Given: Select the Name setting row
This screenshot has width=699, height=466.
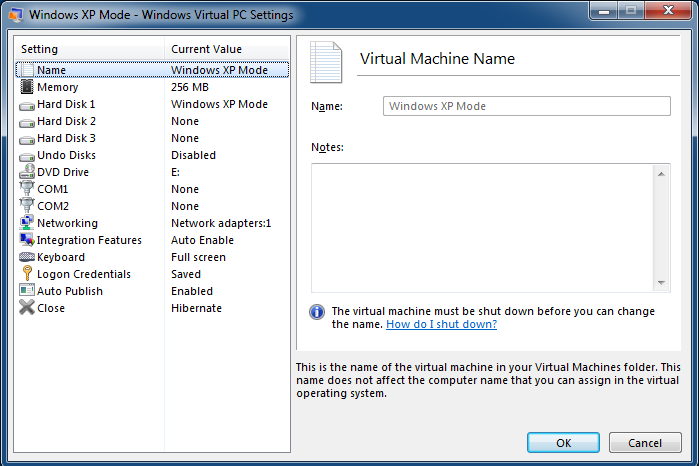Looking at the screenshot, I should [x=152, y=70].
